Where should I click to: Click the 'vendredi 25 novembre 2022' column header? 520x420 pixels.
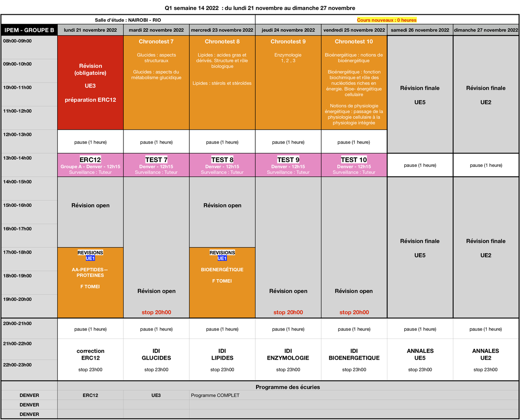click(354, 30)
